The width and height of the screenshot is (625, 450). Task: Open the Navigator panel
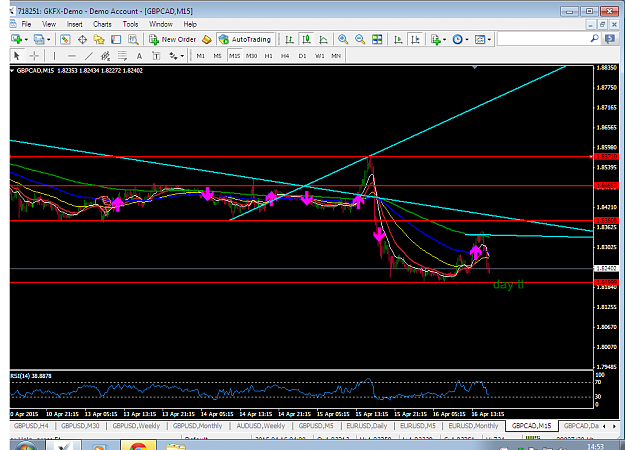(x=99, y=39)
